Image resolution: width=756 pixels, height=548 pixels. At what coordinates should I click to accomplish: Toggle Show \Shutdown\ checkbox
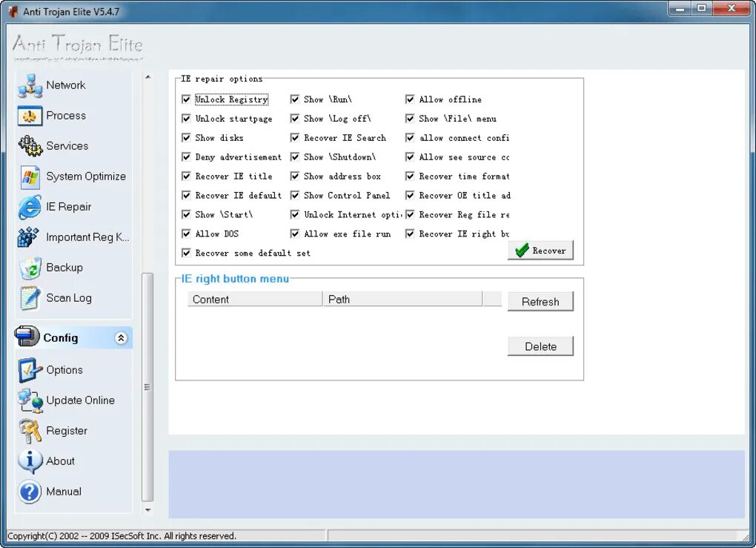294,157
